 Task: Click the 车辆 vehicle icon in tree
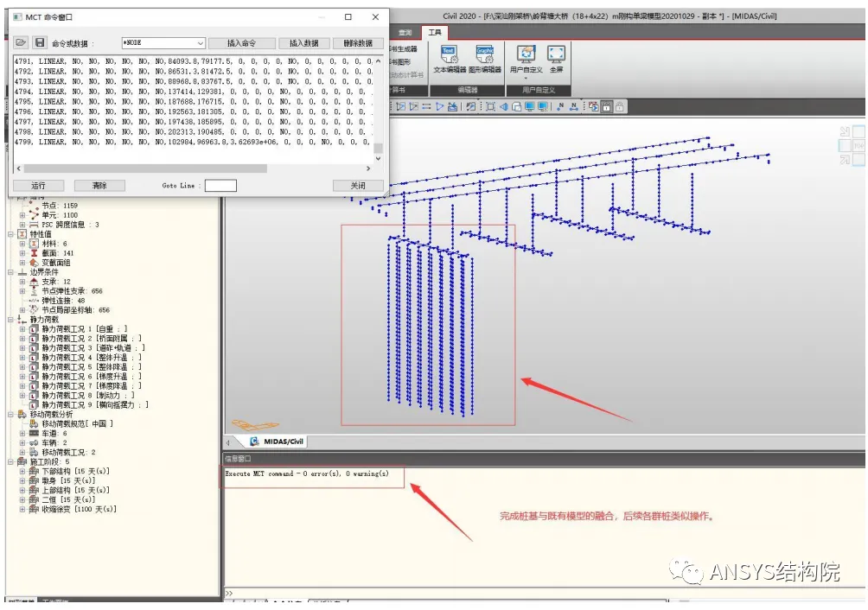34,442
